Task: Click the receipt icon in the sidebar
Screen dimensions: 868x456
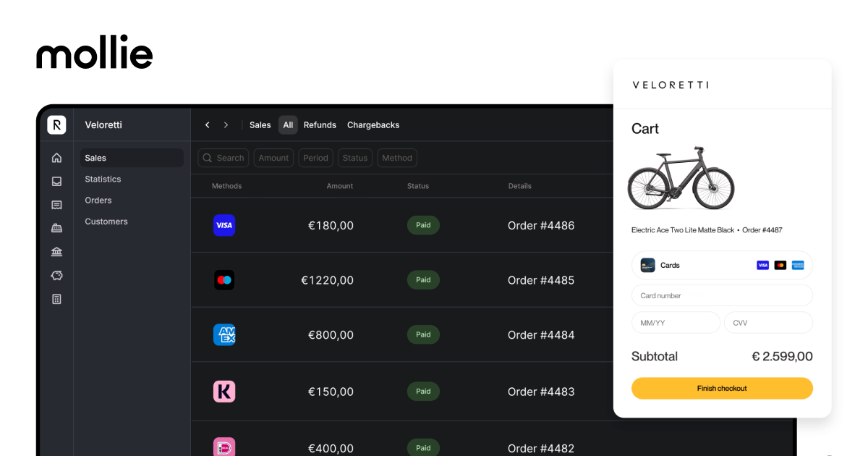Action: [x=56, y=205]
